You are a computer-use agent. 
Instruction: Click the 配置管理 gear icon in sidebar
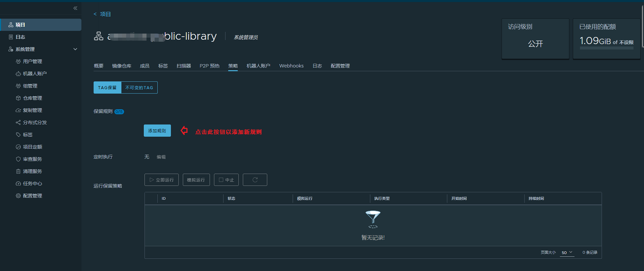[x=18, y=195]
